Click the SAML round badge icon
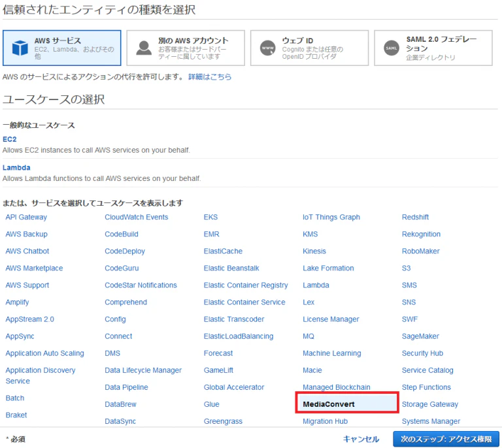The image size is (502, 448). tap(392, 48)
